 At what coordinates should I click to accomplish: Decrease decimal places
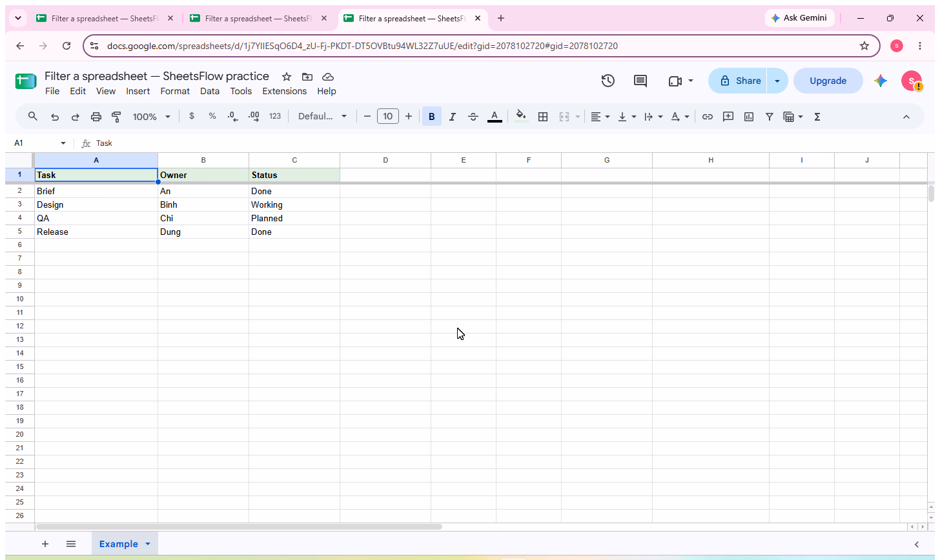(233, 117)
